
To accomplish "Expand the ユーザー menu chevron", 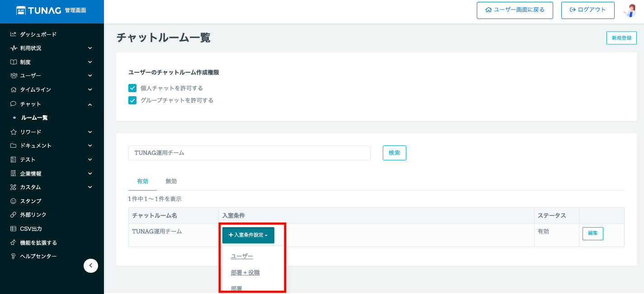I will pyautogui.click(x=90, y=75).
